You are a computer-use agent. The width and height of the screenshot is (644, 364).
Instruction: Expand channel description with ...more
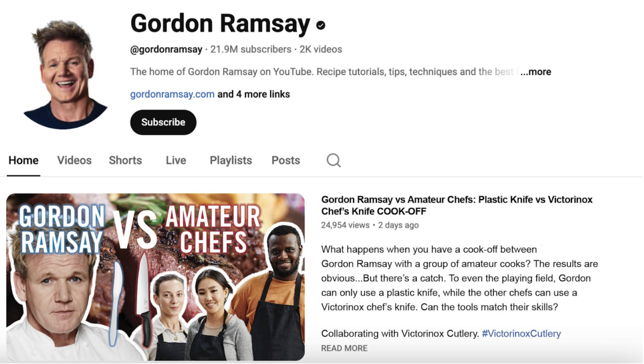(536, 72)
